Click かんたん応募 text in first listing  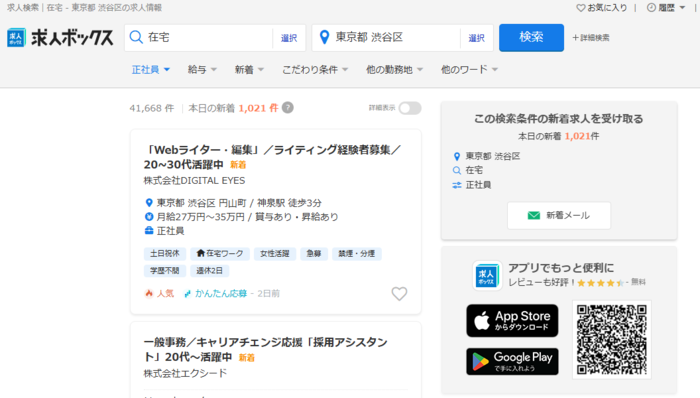[221, 294]
